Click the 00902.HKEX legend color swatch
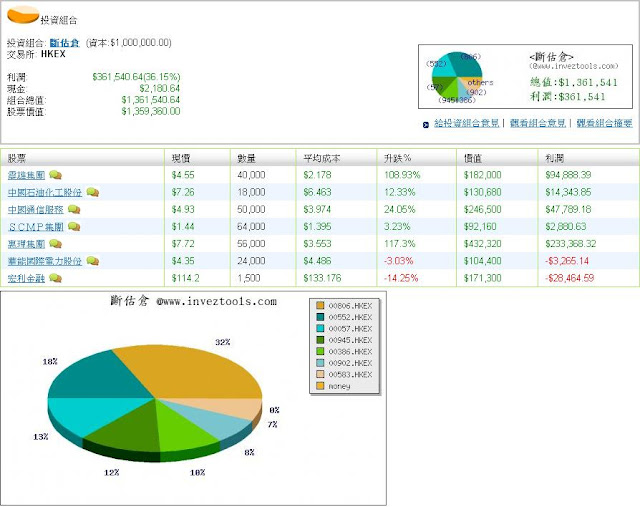Viewport: 640px width, 507px height. click(320, 362)
